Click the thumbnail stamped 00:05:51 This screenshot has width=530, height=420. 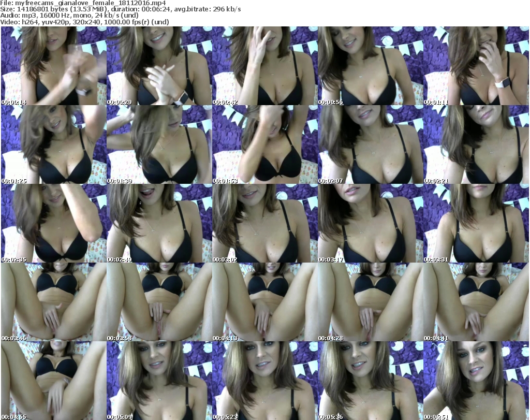pyautogui.click(x=476, y=381)
